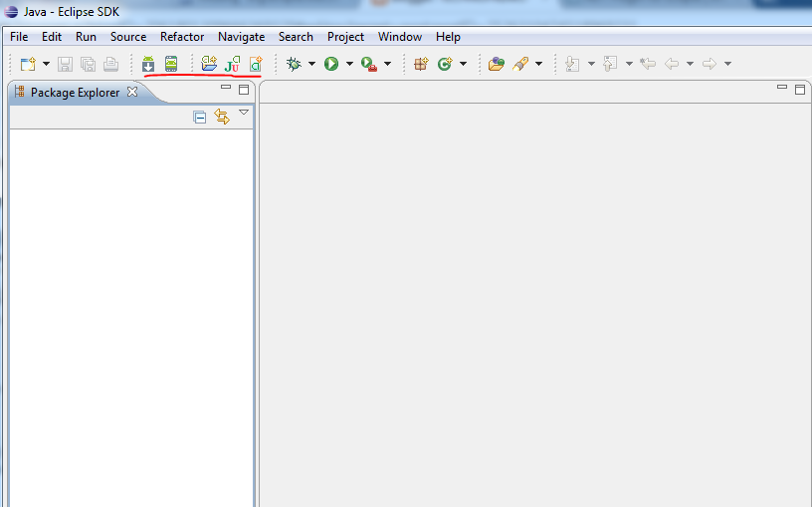812x507 pixels.
Task: Open the File menu
Action: coord(19,37)
